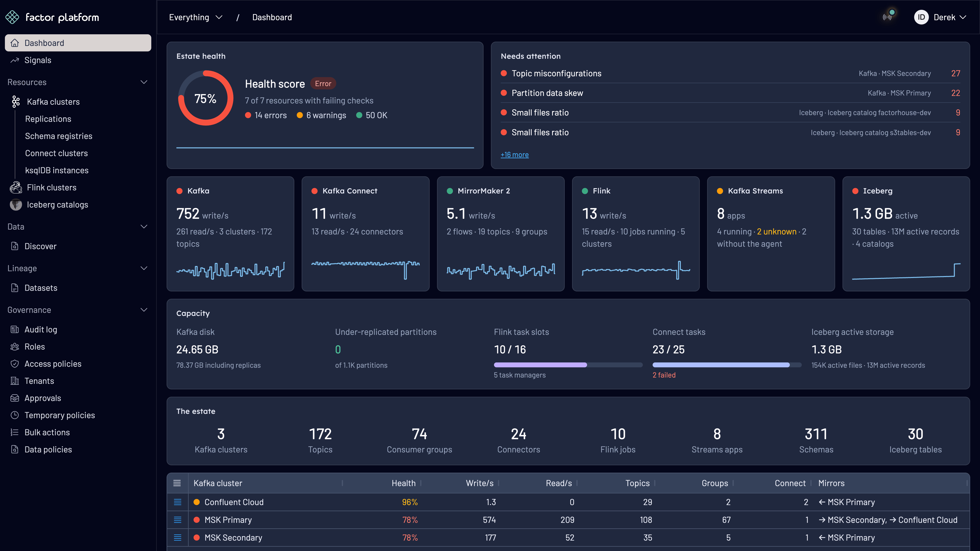980x551 pixels.
Task: Open the MSK Secondary row menu icon
Action: (177, 537)
